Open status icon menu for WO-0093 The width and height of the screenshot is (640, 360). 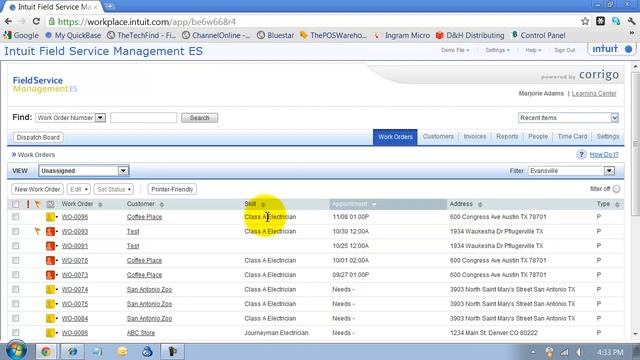(51, 231)
